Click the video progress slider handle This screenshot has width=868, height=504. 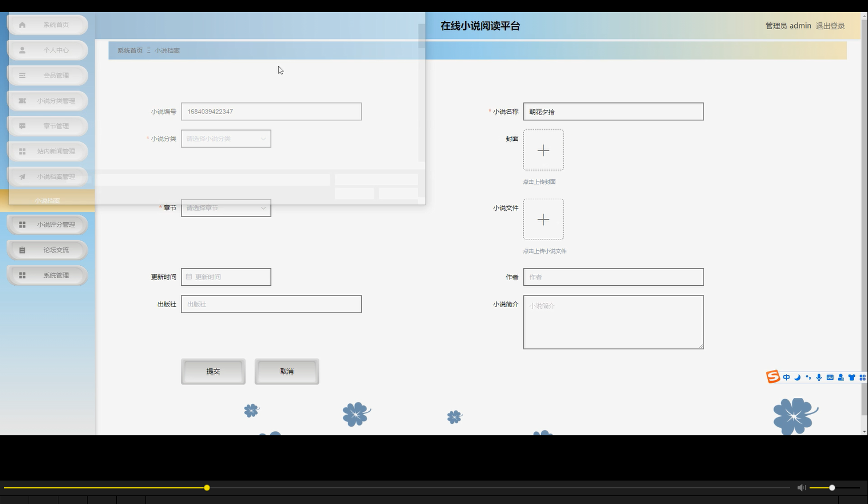(207, 487)
